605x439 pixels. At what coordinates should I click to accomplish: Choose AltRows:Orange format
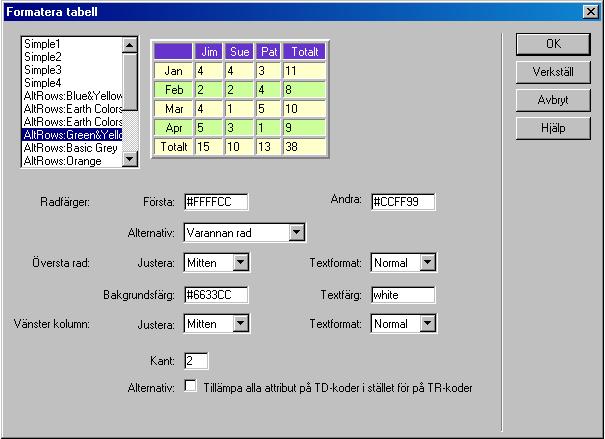tap(72, 161)
